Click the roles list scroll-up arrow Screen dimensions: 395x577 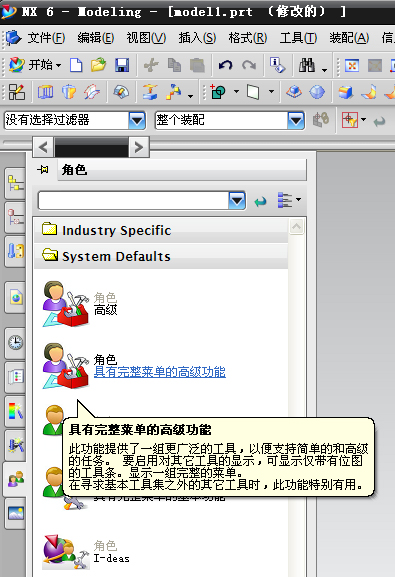[x=296, y=227]
